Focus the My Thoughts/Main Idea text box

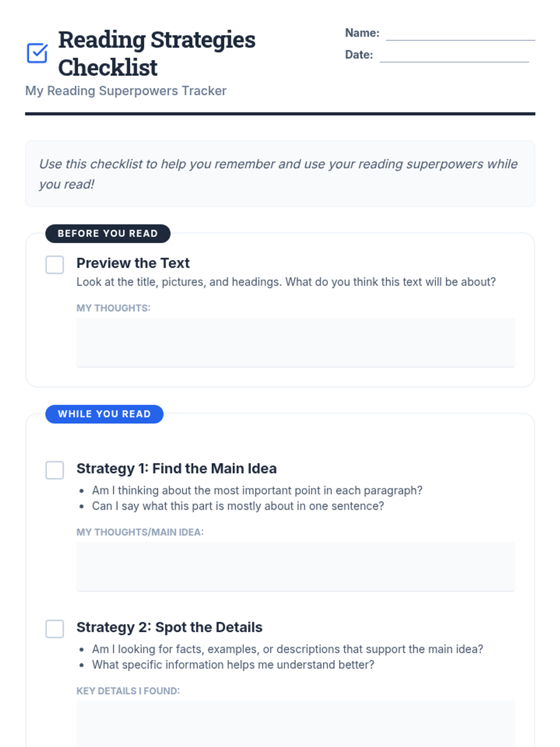coord(295,567)
